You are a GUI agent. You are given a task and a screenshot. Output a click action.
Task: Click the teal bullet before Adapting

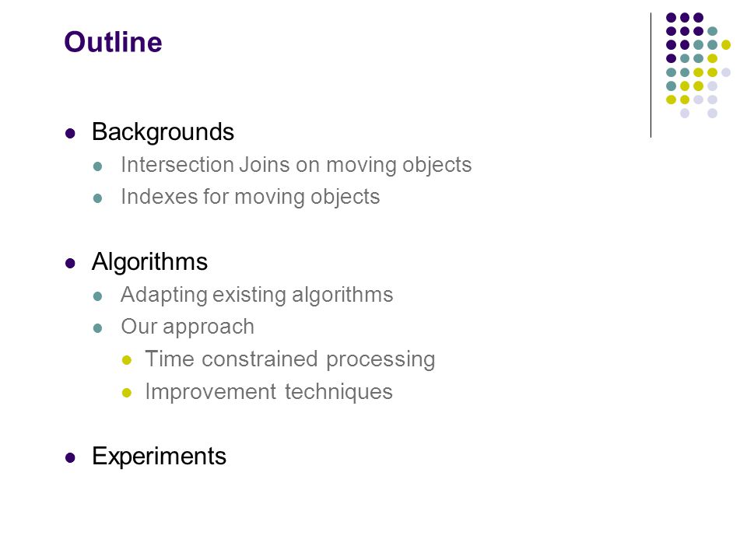click(x=98, y=296)
